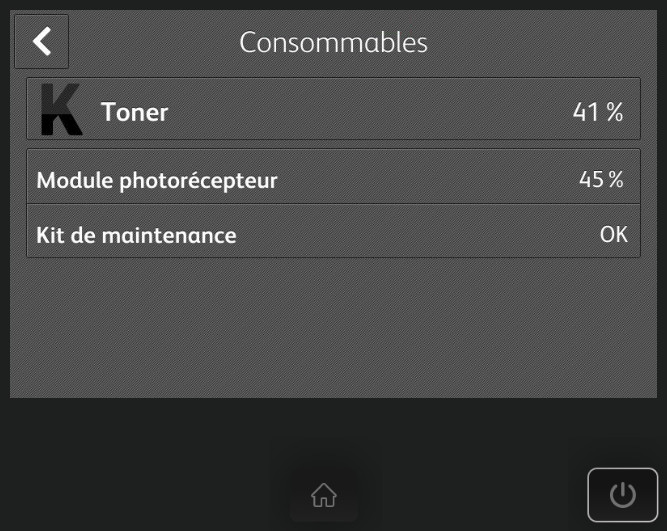667x531 pixels.
Task: Select the Kit de maintenance row
Action: pos(333,234)
